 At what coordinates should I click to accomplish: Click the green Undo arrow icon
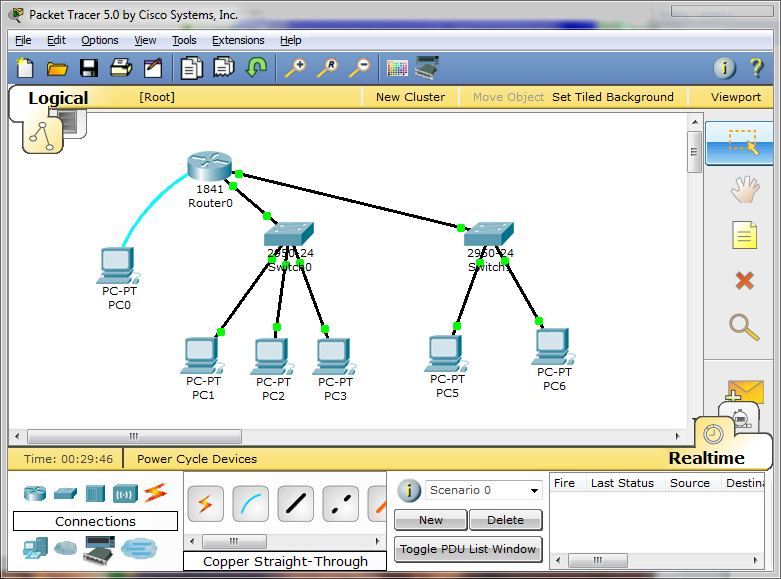257,67
